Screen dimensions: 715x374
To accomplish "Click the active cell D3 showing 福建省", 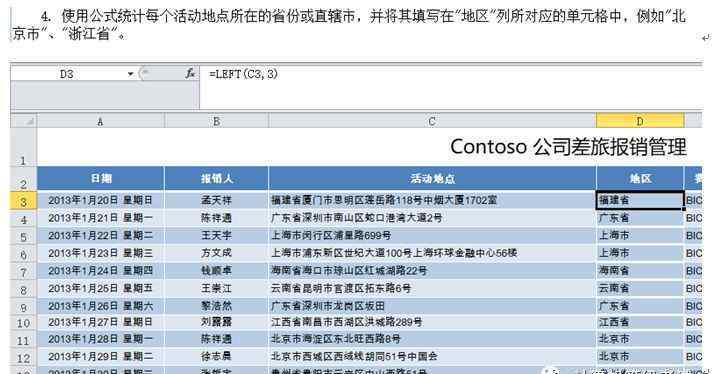I will [x=640, y=200].
